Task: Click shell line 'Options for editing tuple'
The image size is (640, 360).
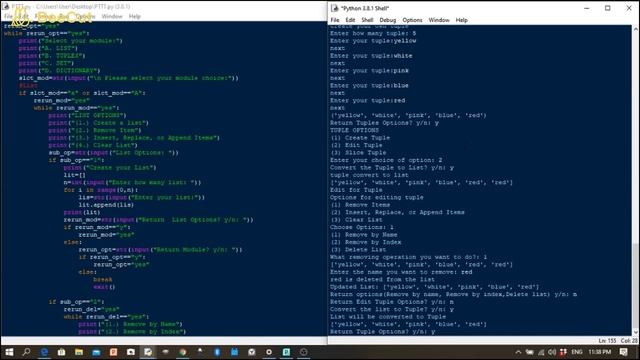Action: tap(377, 197)
